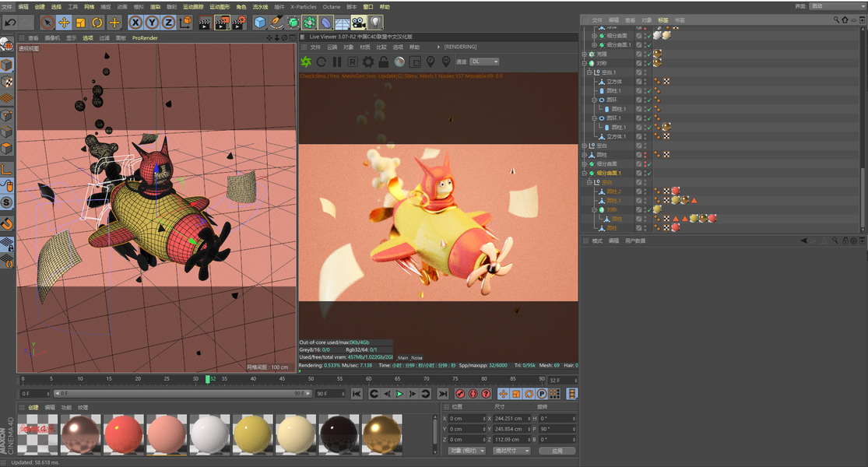Collapse the highlighted 细分曲面.1 object
Viewport: 868px width, 467px height.
(x=585, y=174)
